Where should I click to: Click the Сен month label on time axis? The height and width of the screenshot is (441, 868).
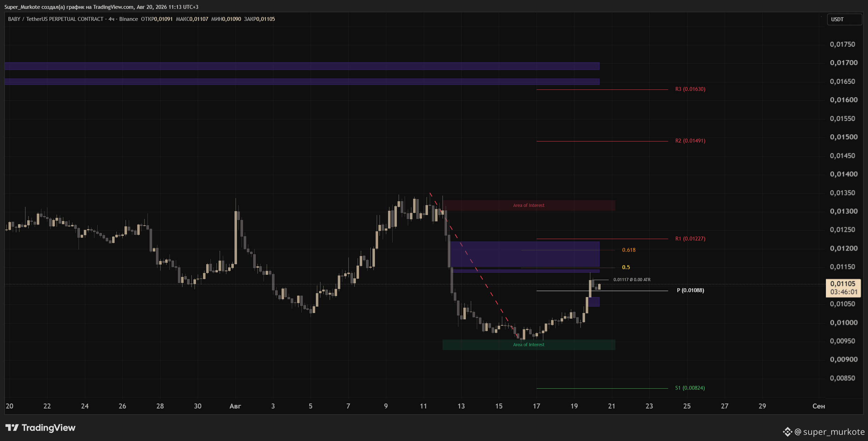coord(818,406)
